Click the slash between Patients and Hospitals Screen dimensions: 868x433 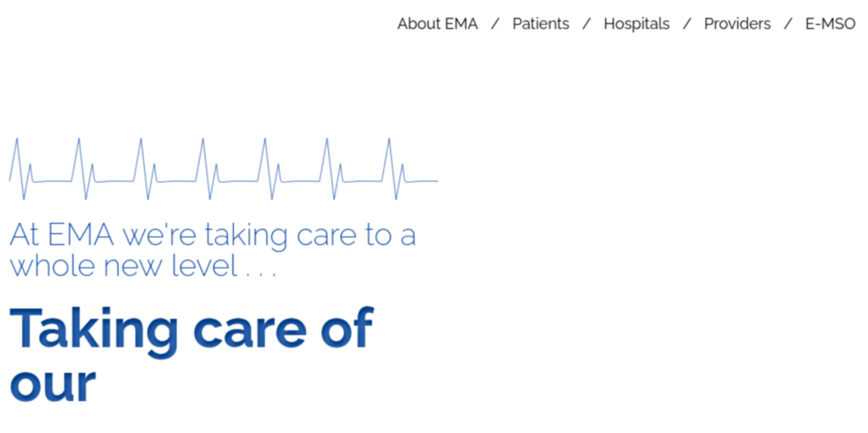[x=587, y=24]
